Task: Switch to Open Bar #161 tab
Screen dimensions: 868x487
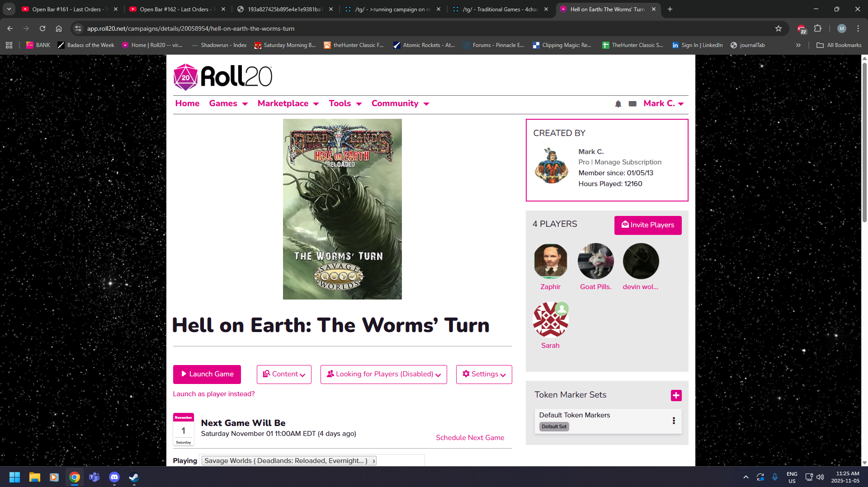Action: pyautogui.click(x=69, y=9)
